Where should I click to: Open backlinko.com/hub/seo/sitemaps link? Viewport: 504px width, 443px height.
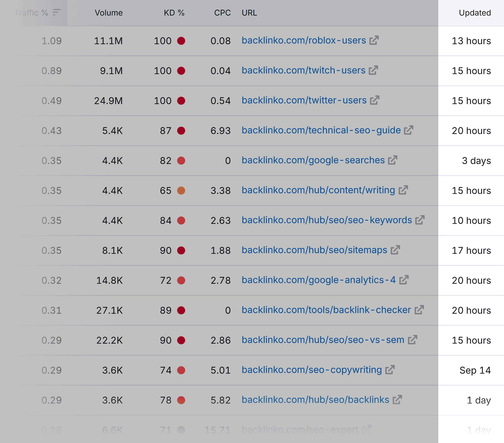point(314,250)
